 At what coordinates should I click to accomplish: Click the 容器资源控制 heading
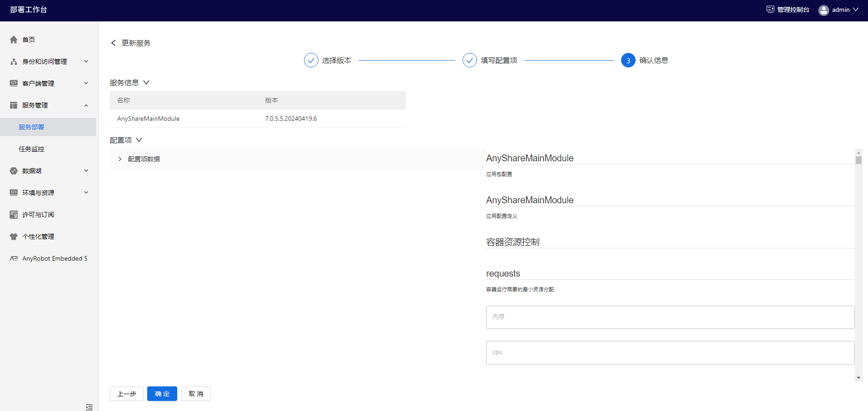pos(513,242)
